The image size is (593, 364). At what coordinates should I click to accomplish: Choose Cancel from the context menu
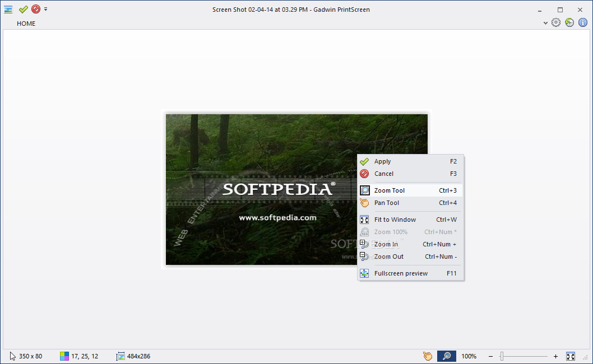(410, 174)
